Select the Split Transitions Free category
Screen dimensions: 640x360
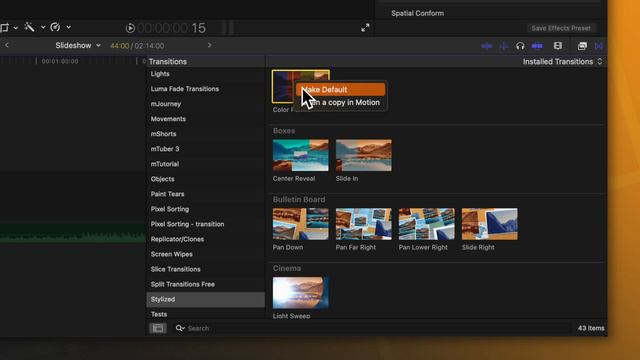[x=182, y=284]
